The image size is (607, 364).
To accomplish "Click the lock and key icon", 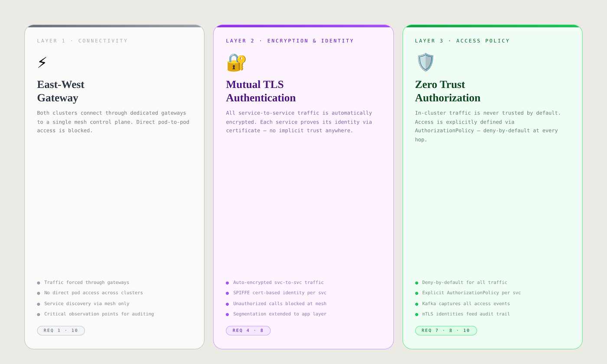I will (x=236, y=63).
